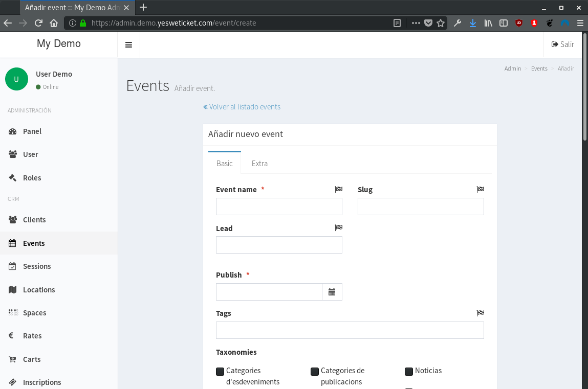Focus the Event name text field
588x389 pixels.
279,207
